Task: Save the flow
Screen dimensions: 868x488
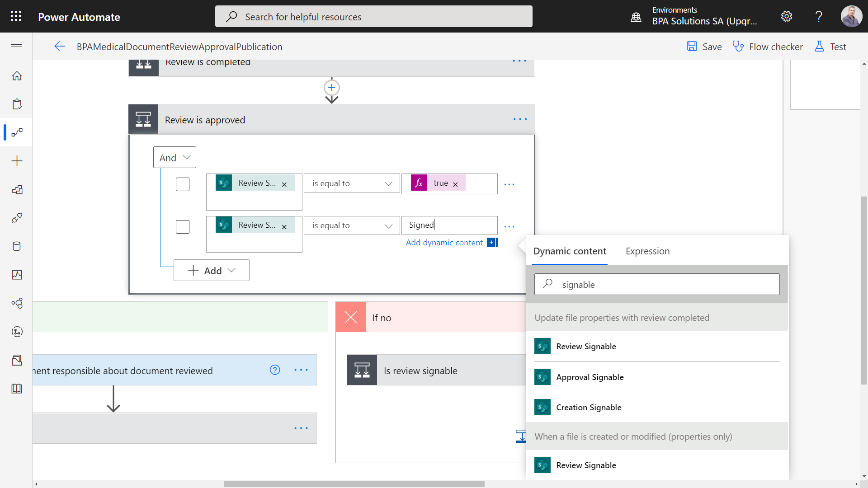Action: pyautogui.click(x=704, y=47)
